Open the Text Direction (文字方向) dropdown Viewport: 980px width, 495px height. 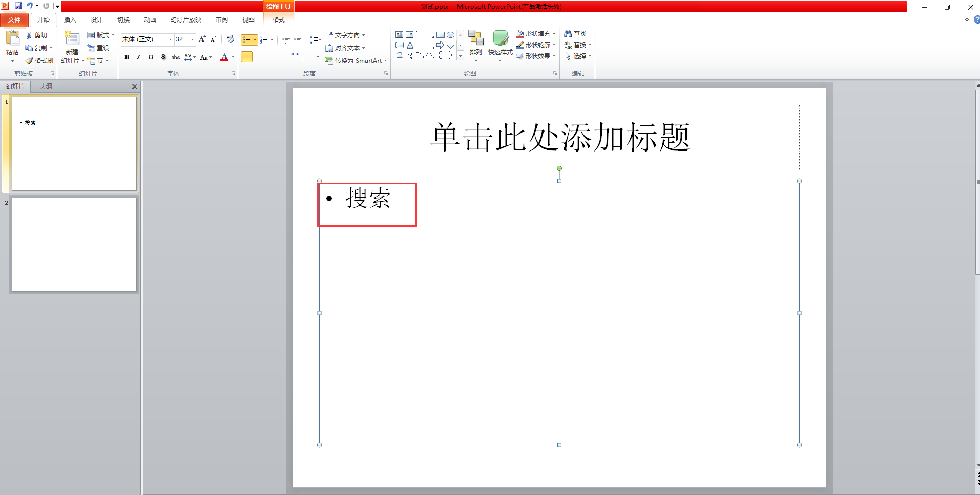[345, 35]
